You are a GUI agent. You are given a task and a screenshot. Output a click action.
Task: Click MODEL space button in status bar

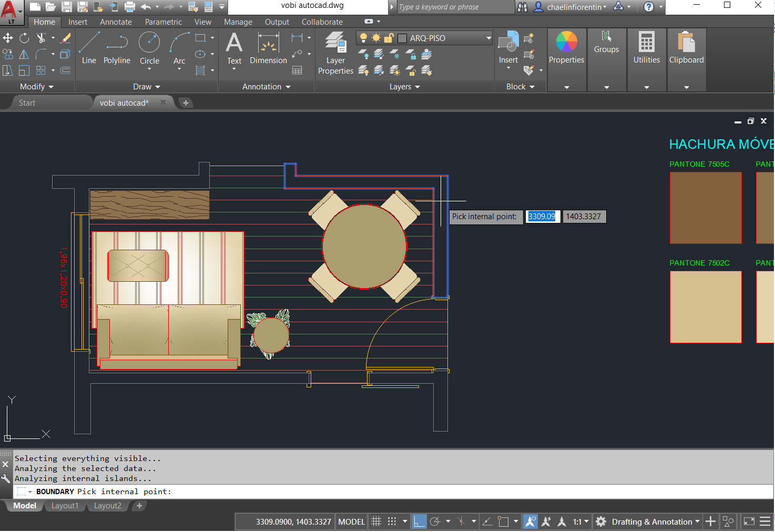(x=351, y=521)
